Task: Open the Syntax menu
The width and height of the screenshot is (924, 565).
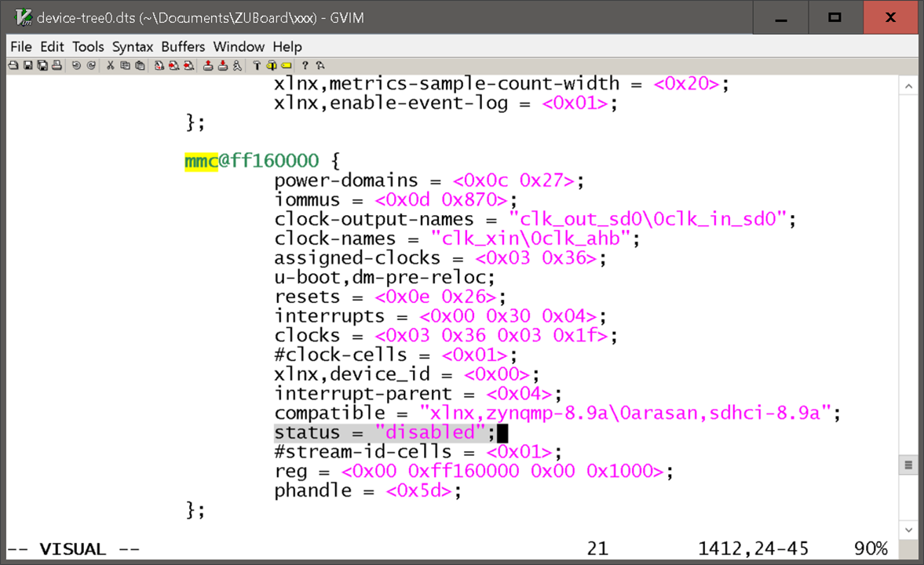Action: 133,46
